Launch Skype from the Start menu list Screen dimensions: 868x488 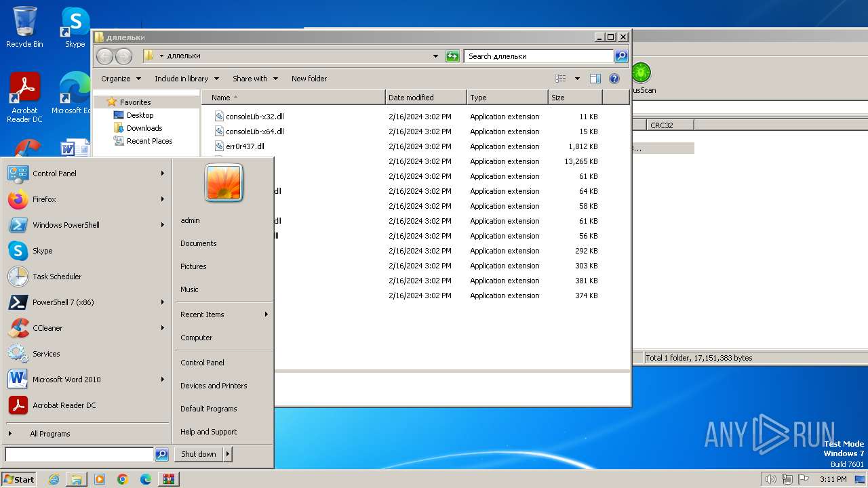point(86,251)
